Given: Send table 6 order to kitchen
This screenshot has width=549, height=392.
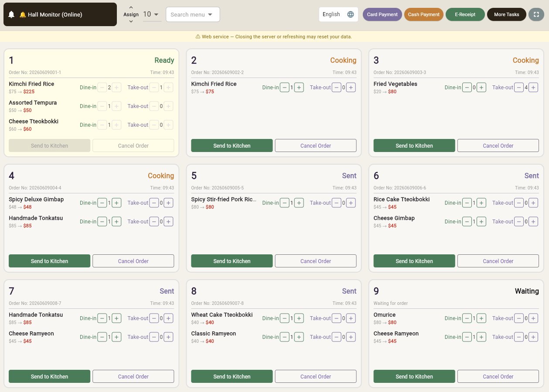Looking at the screenshot, I should [414, 261].
